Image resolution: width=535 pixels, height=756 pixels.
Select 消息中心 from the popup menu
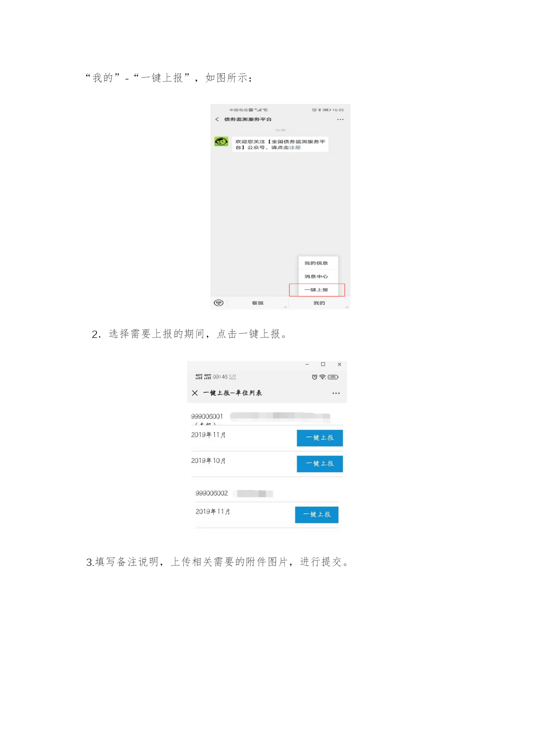[316, 276]
